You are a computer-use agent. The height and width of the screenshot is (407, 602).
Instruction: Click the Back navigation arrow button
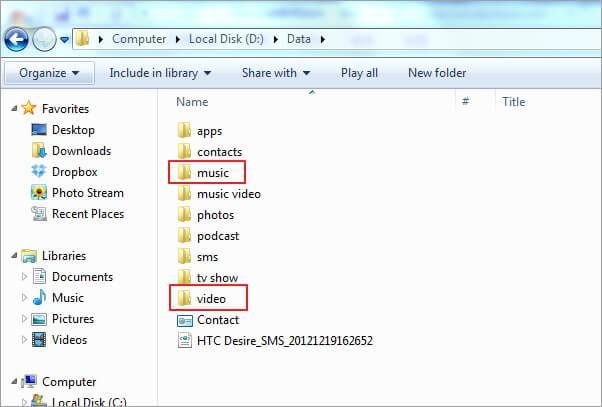(16, 38)
